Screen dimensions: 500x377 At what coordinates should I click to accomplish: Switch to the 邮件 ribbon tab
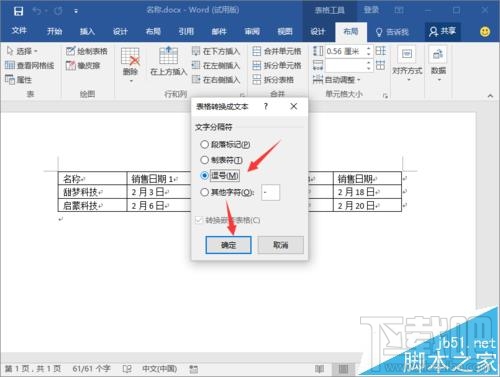pos(219,31)
